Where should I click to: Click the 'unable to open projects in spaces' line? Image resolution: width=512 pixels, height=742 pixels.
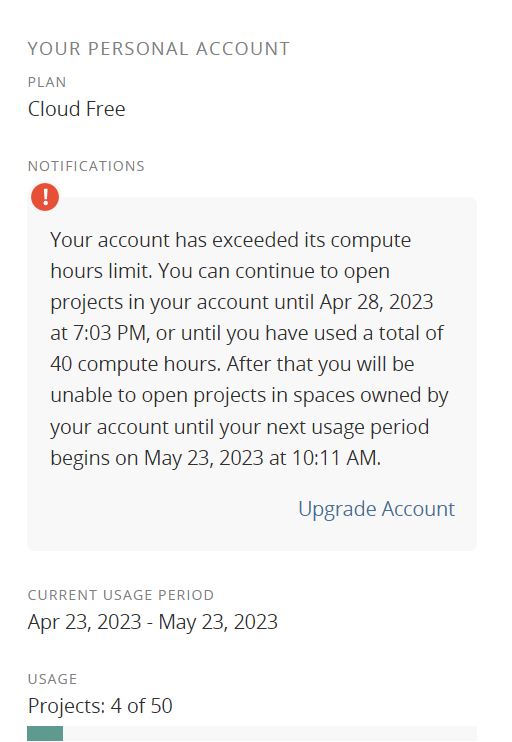click(x=249, y=396)
